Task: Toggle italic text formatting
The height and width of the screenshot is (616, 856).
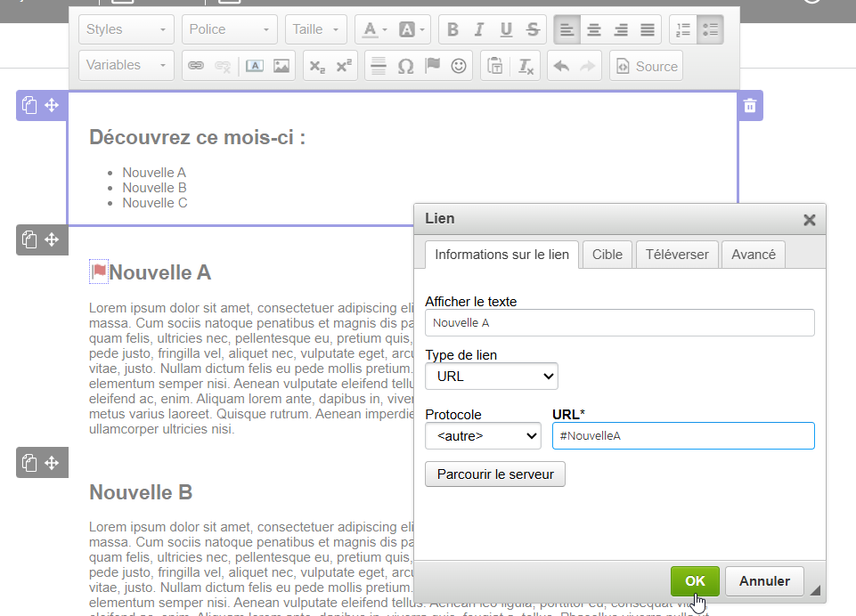Action: [x=479, y=29]
